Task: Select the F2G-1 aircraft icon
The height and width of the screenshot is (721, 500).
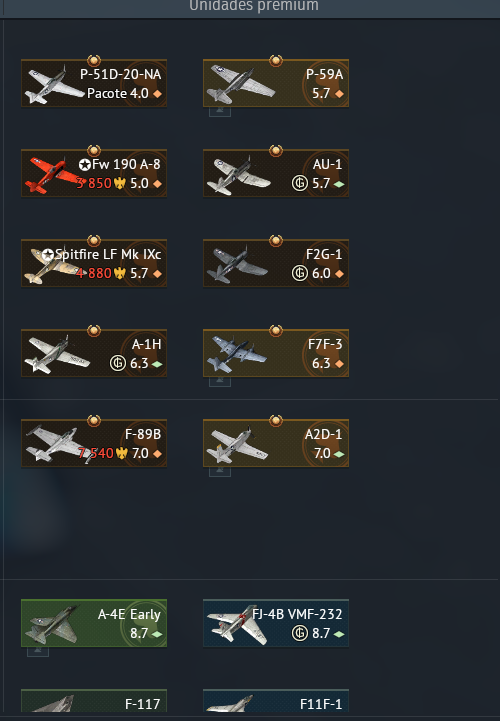Action: [236, 264]
